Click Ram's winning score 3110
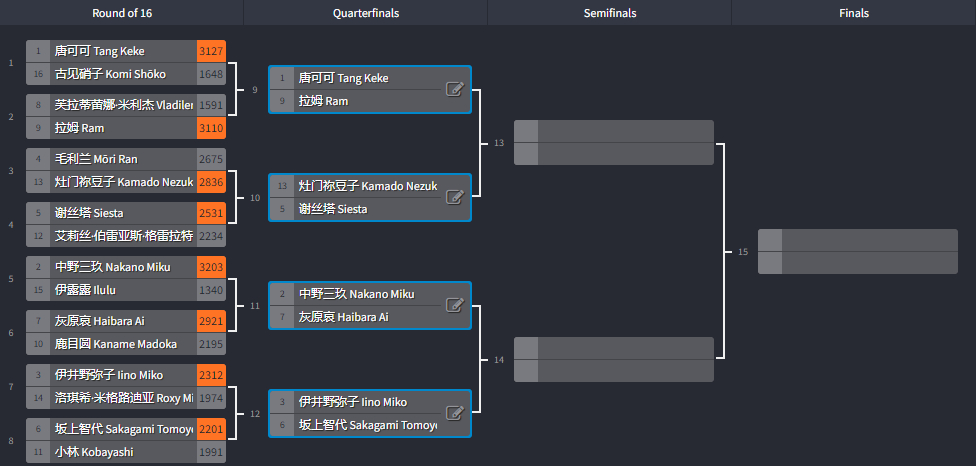The width and height of the screenshot is (976, 466). tap(211, 128)
